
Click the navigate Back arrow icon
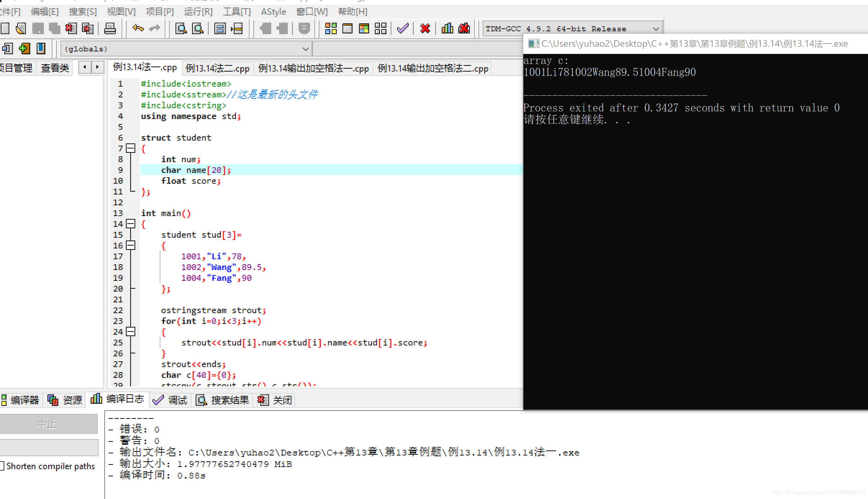pos(265,28)
